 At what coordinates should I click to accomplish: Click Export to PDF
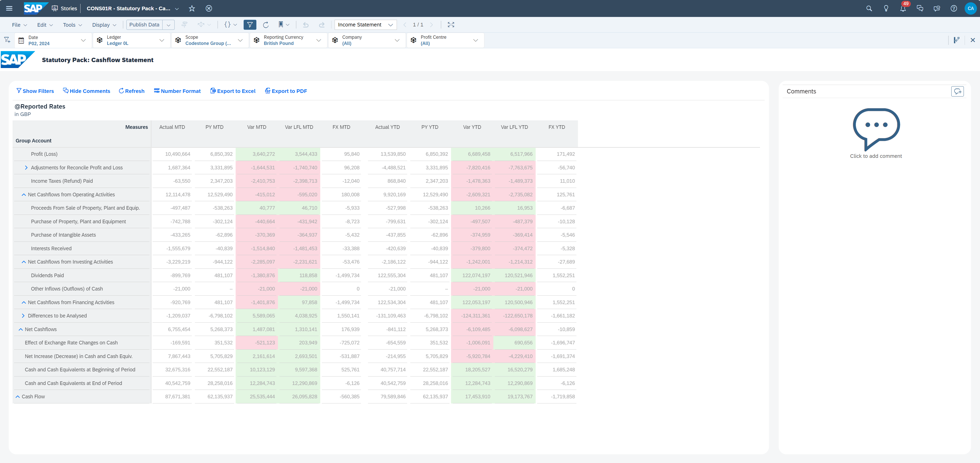coord(286,91)
